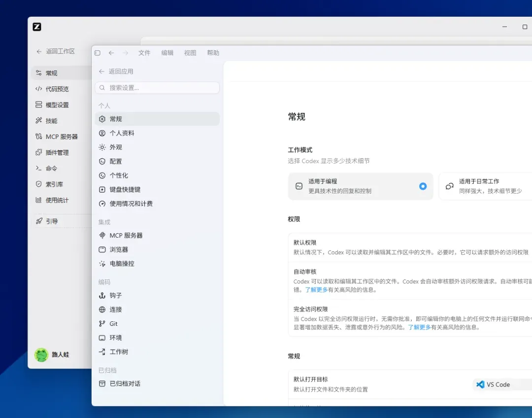Open 连接 settings page
532x418 pixels.
tap(157, 310)
